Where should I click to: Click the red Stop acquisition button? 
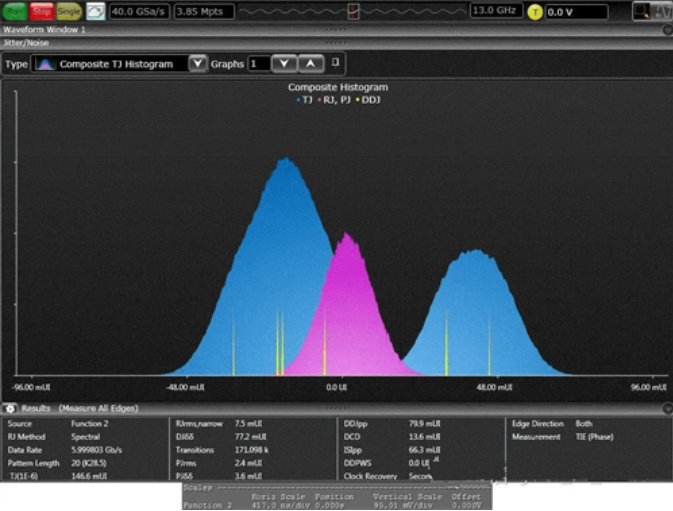[42, 11]
